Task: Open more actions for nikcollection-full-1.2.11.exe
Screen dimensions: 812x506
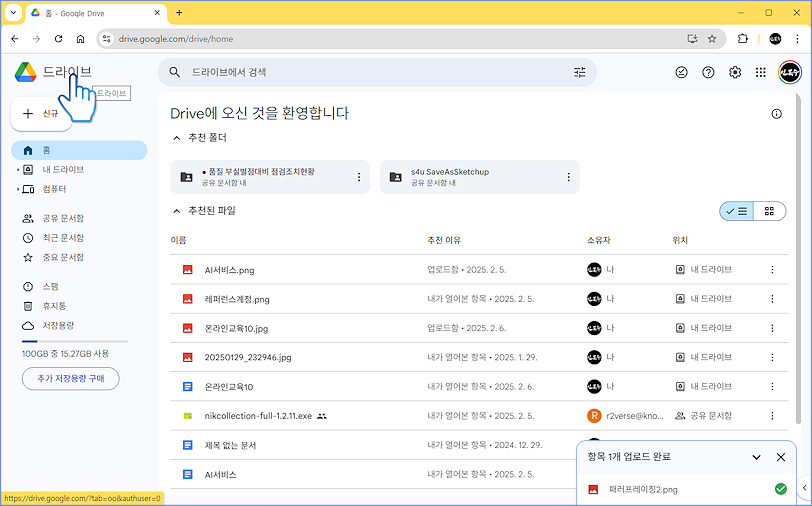Action: tap(772, 416)
